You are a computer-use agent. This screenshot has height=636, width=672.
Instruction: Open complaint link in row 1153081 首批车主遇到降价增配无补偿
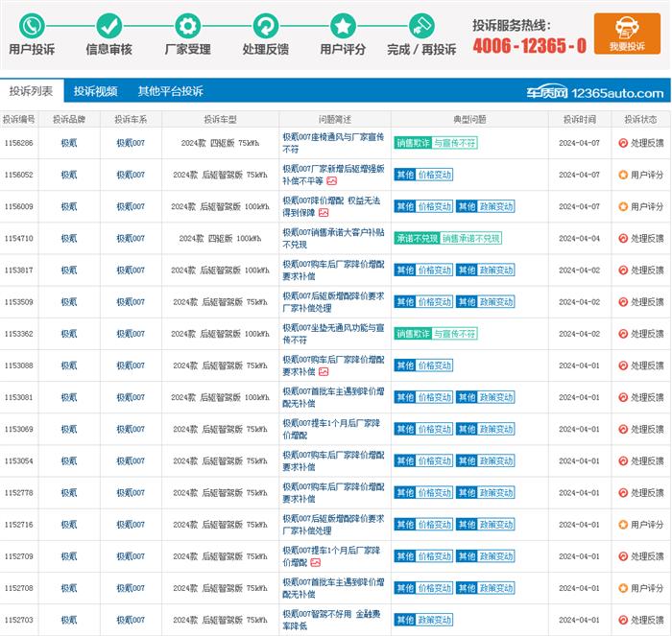(333, 397)
